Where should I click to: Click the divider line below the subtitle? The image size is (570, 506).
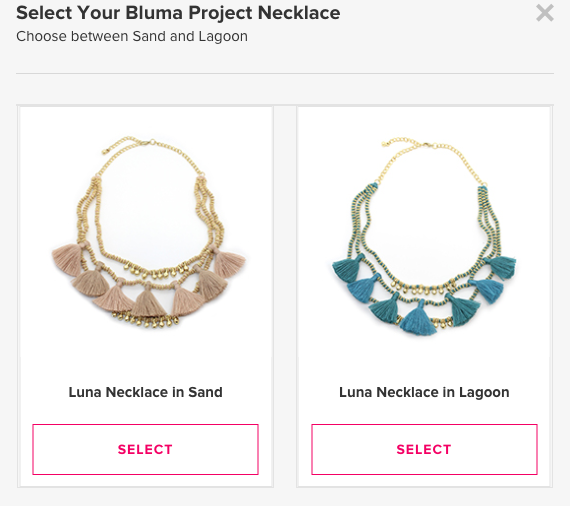tap(285, 73)
